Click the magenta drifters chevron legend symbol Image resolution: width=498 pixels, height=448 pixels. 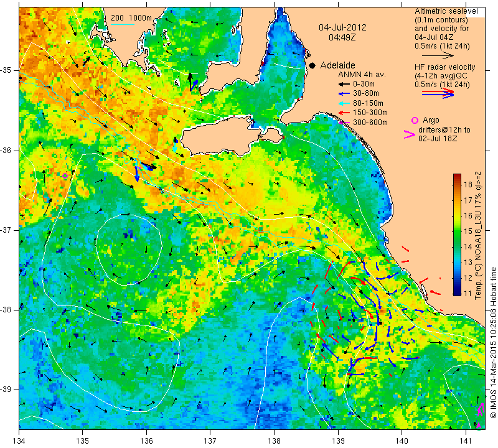tap(409, 134)
